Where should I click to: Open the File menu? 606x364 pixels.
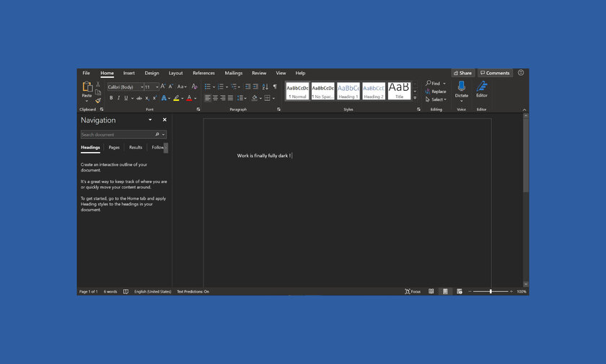point(86,73)
